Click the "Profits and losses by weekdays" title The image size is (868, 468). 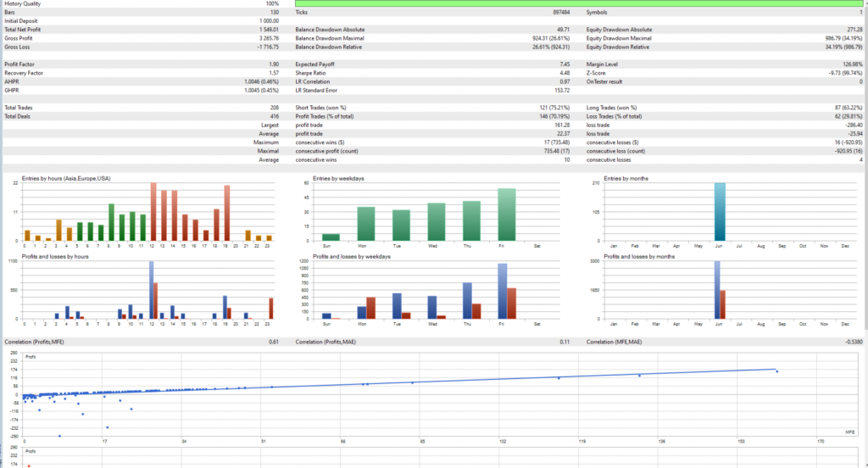point(352,256)
